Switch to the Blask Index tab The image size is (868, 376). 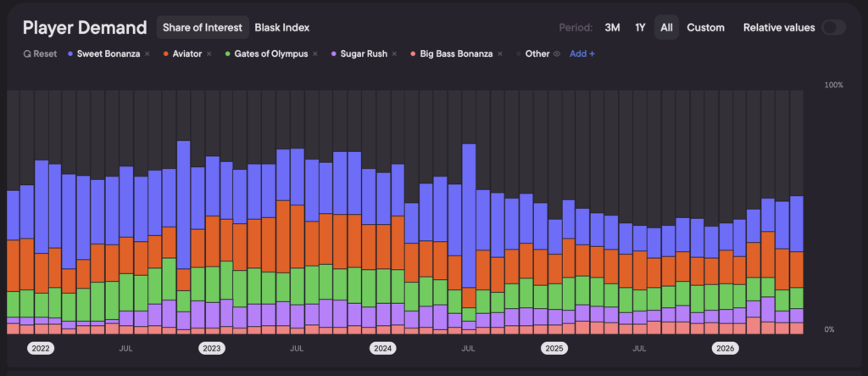click(x=281, y=27)
